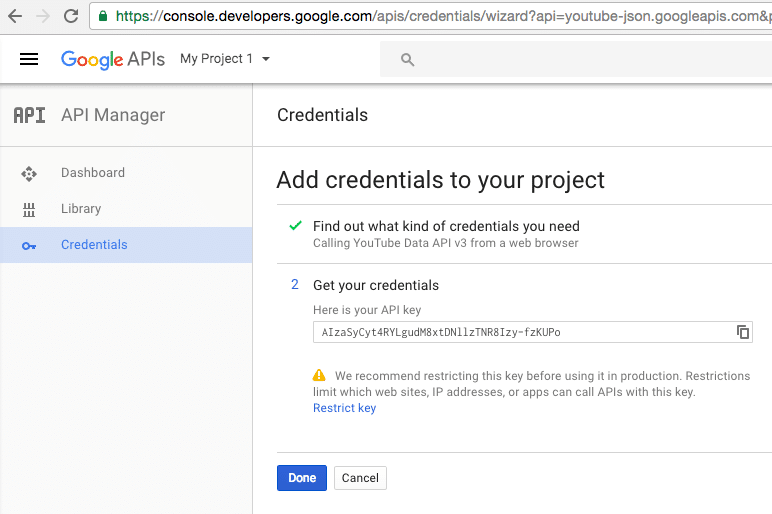
Task: Click the green secure padlock icon
Action: pyautogui.click(x=103, y=16)
